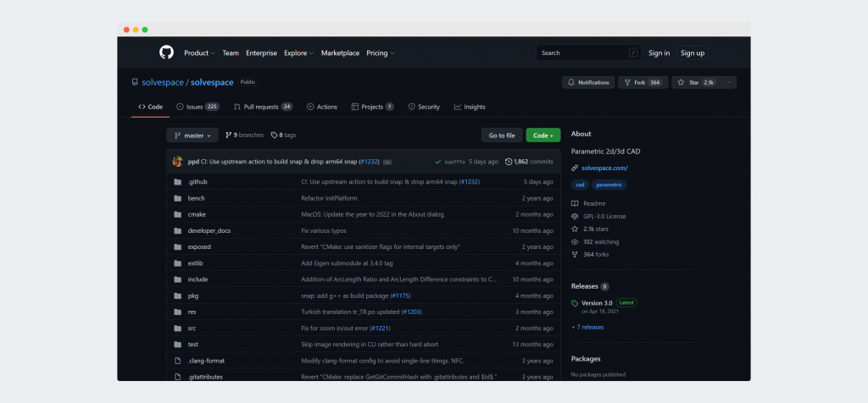The image size is (868, 403).
Task: Switch to the Actions tab
Action: pyautogui.click(x=322, y=107)
